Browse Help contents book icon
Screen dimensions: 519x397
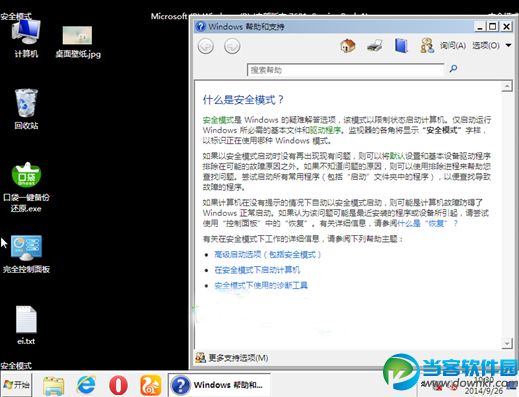click(401, 46)
